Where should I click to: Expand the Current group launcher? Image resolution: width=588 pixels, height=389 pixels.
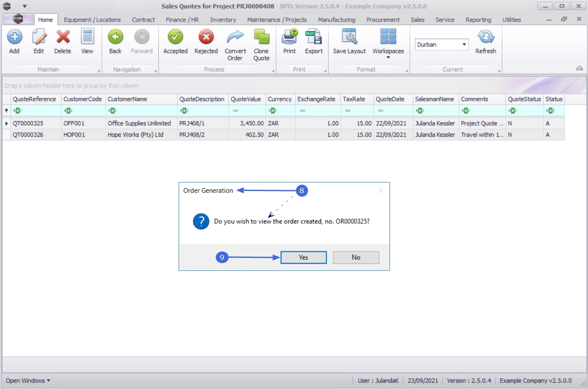click(x=499, y=71)
